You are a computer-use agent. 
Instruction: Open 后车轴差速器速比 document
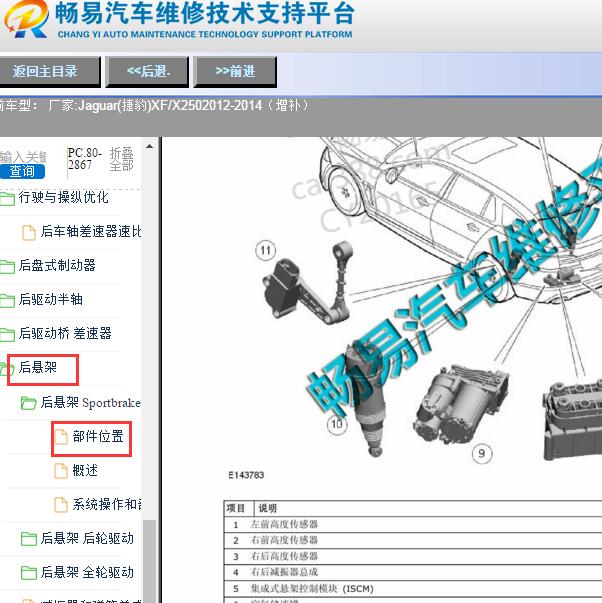91,231
